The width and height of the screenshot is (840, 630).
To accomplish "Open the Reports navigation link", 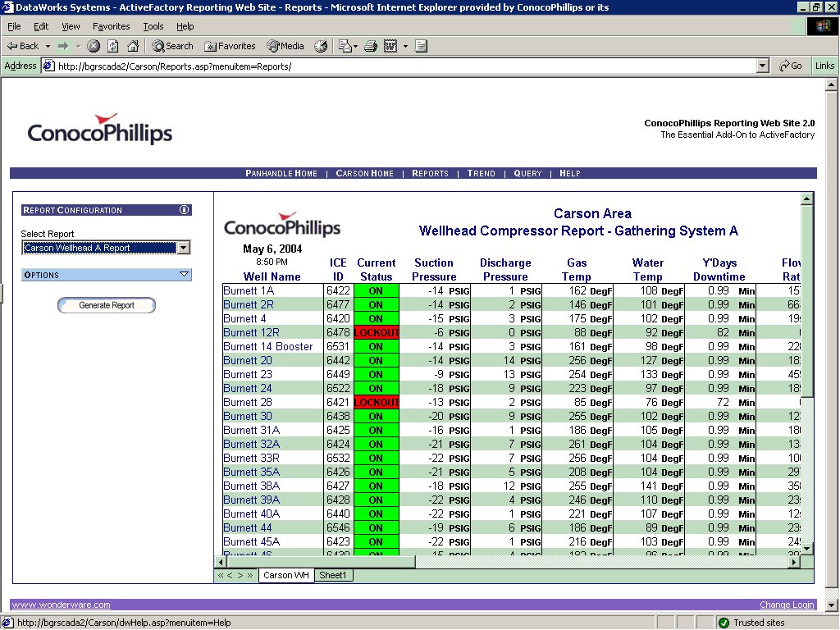I will [430, 174].
